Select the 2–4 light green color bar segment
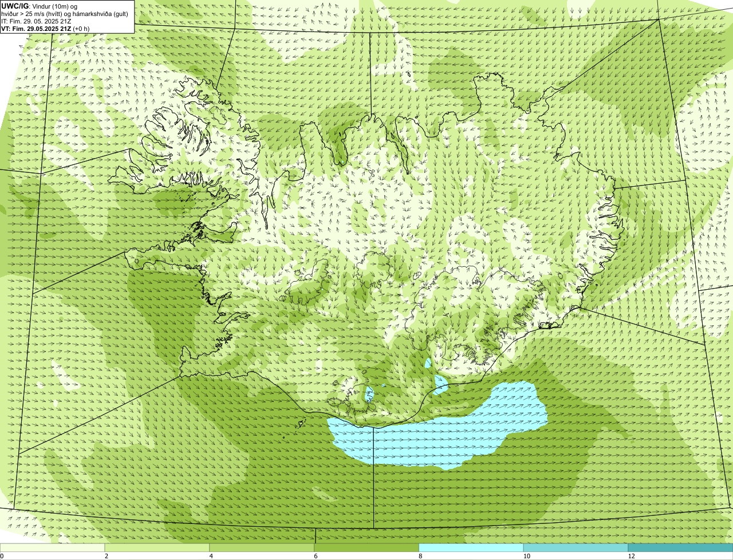This screenshot has width=733, height=560. [x=157, y=547]
